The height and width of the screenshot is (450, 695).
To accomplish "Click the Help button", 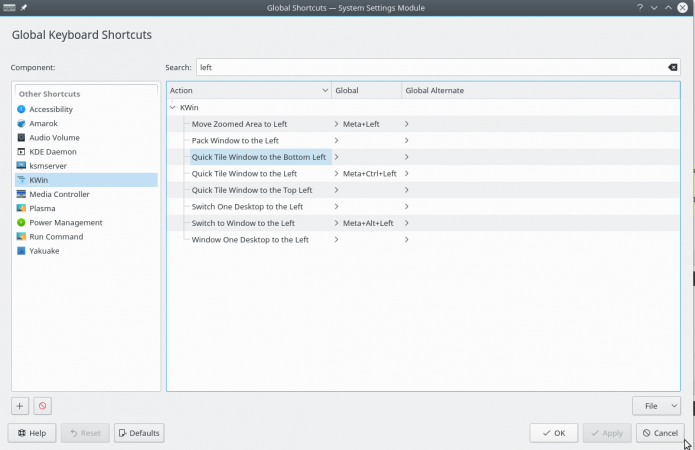I will click(32, 433).
